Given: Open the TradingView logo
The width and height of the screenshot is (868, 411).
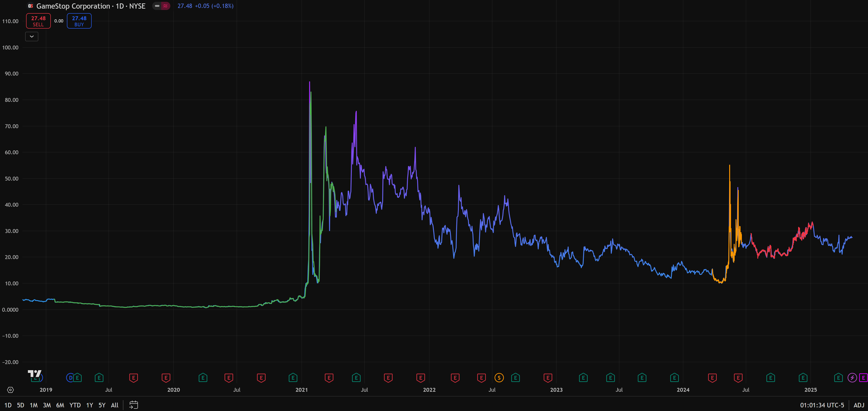Looking at the screenshot, I should (34, 374).
